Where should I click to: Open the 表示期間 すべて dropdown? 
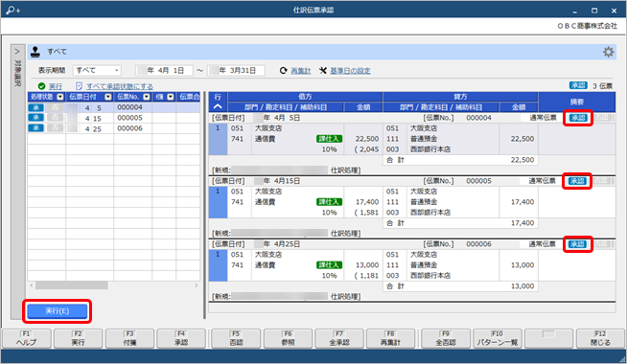(x=97, y=70)
